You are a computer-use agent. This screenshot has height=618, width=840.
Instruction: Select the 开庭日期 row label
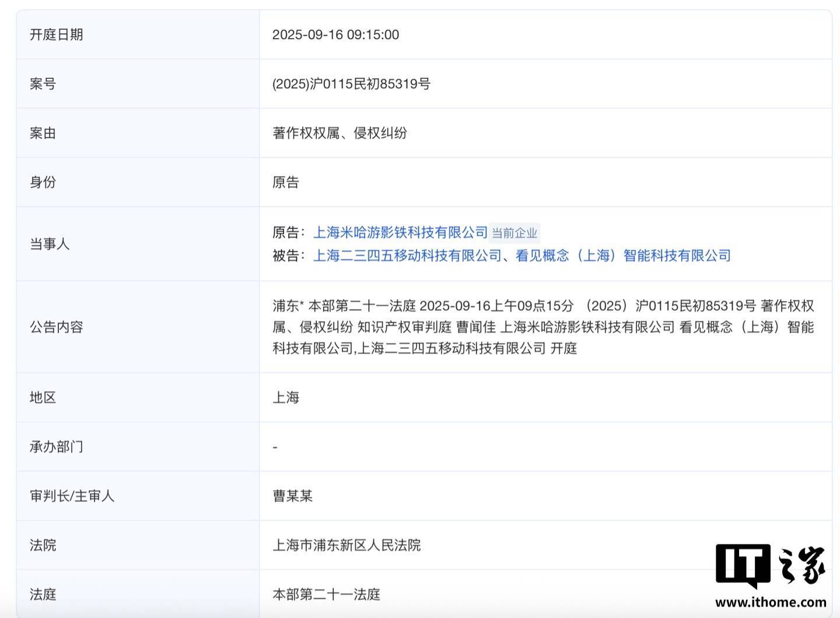coord(56,34)
